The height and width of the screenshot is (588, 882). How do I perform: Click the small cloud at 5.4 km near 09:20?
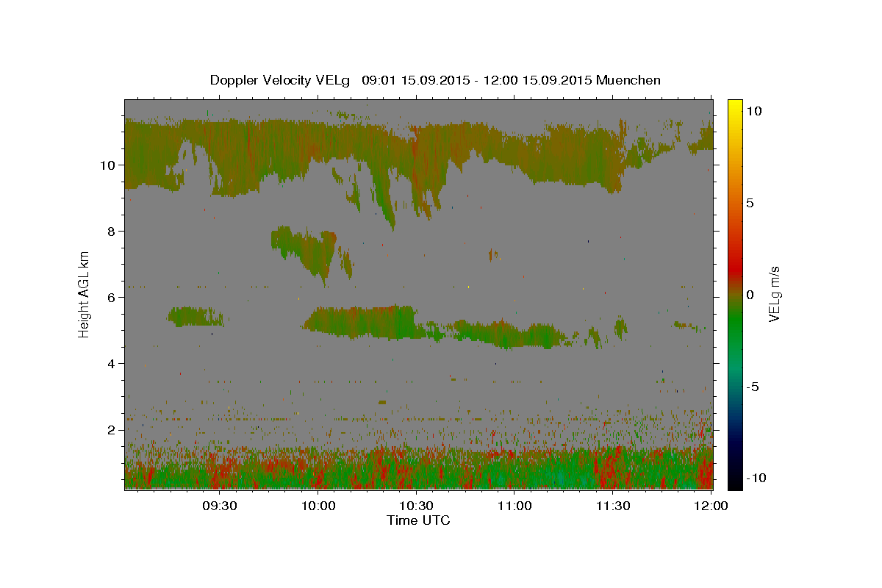[x=195, y=317]
